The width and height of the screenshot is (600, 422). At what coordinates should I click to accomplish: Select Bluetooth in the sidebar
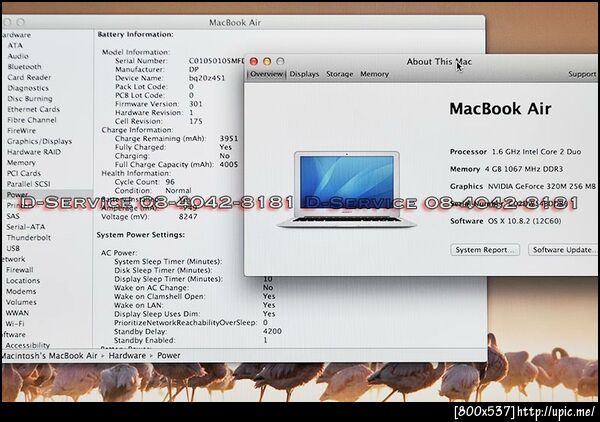(x=24, y=67)
